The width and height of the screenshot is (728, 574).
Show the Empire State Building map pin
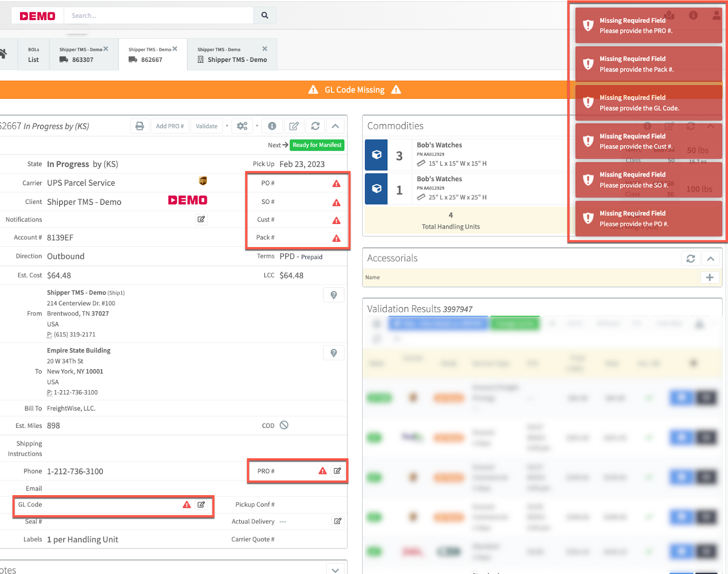click(x=334, y=353)
